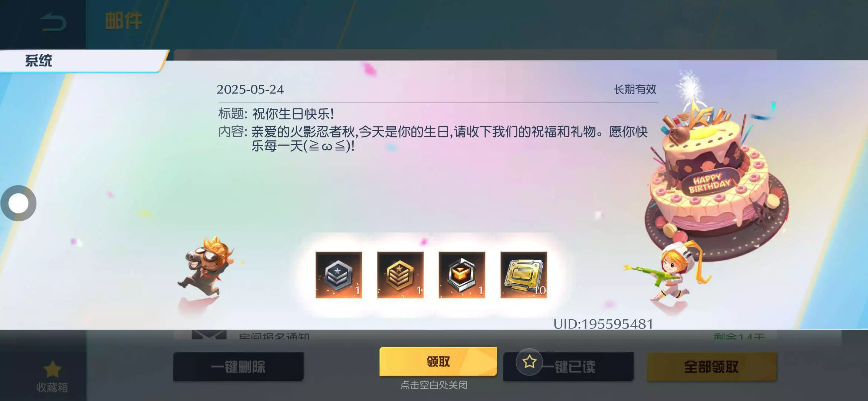Screen dimensions: 868x401
Task: Tap the back arrow icon
Action: 53,22
